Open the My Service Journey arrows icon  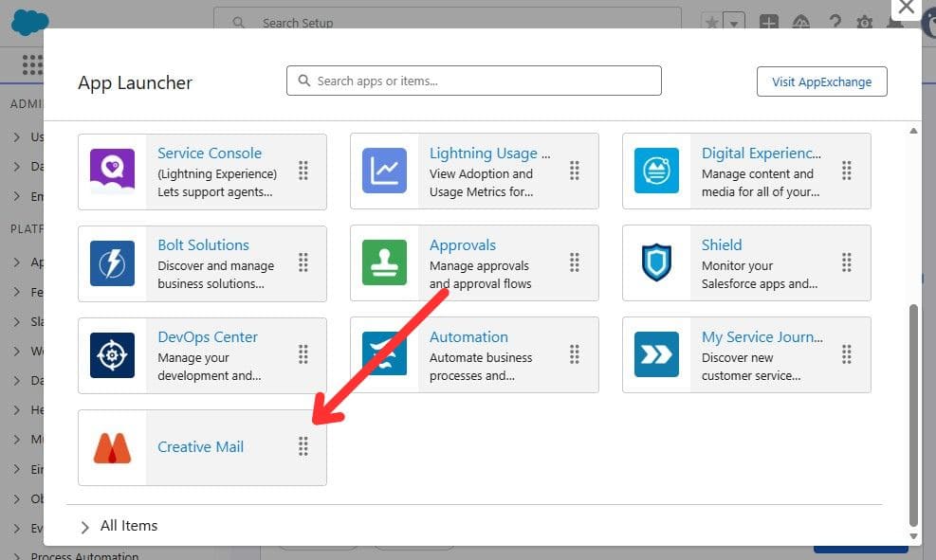pos(656,354)
